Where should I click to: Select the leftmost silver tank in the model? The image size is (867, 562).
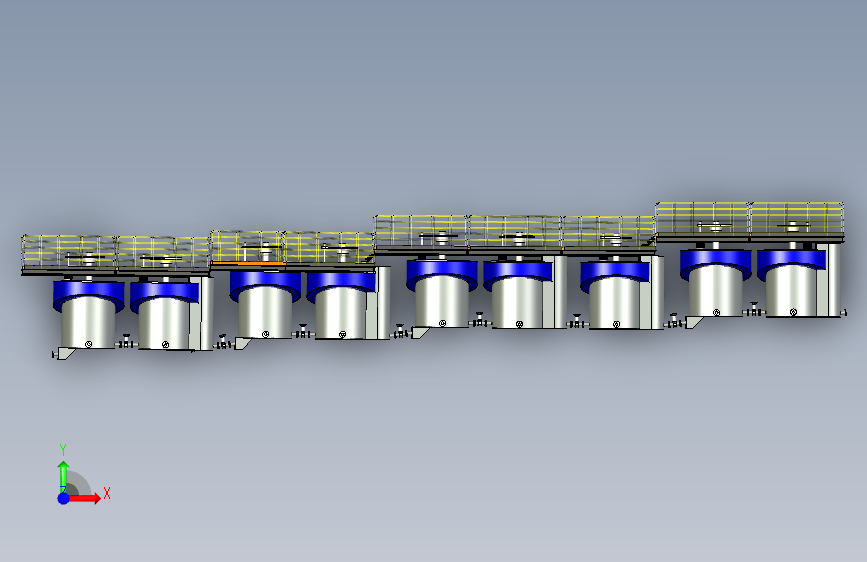click(x=88, y=324)
